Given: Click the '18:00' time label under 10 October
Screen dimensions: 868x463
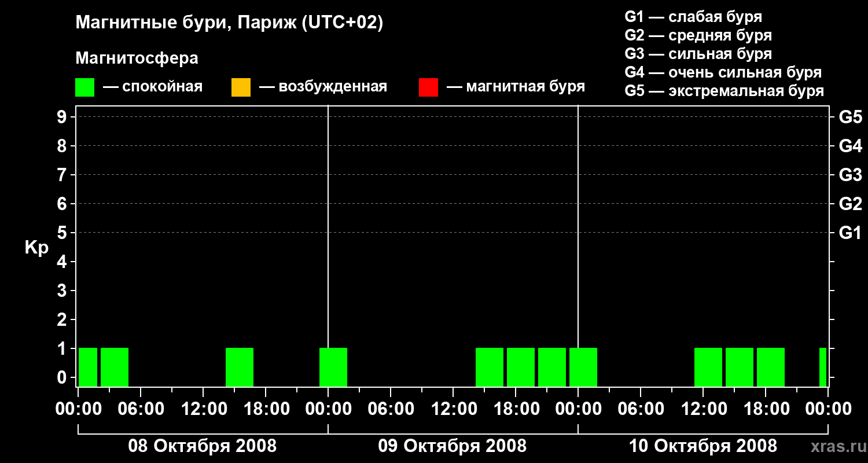Looking at the screenshot, I should click(x=766, y=409).
